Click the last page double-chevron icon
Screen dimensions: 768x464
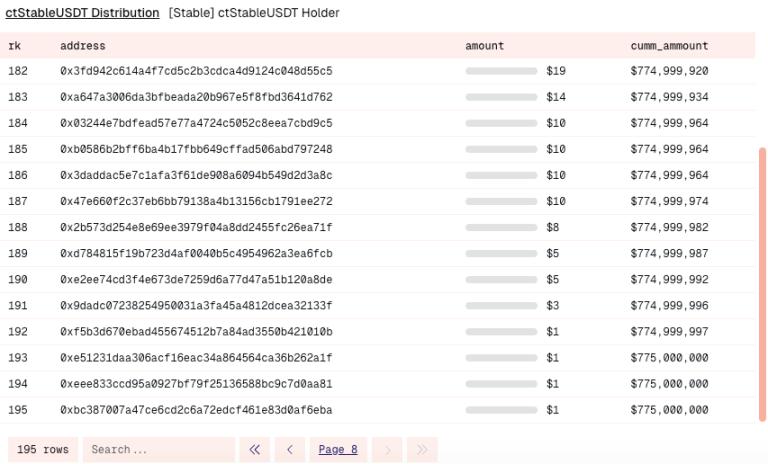point(422,450)
